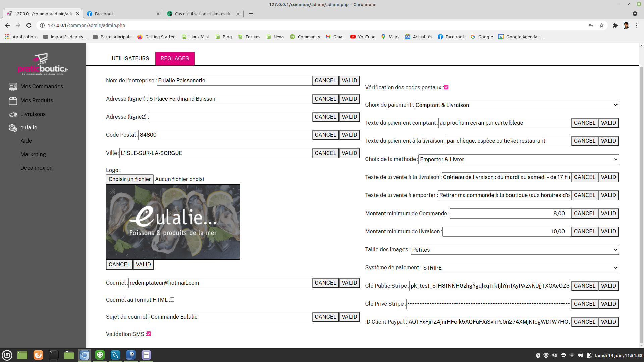Open Mes Commandes sidebar icon
644x362 pixels.
tap(13, 87)
